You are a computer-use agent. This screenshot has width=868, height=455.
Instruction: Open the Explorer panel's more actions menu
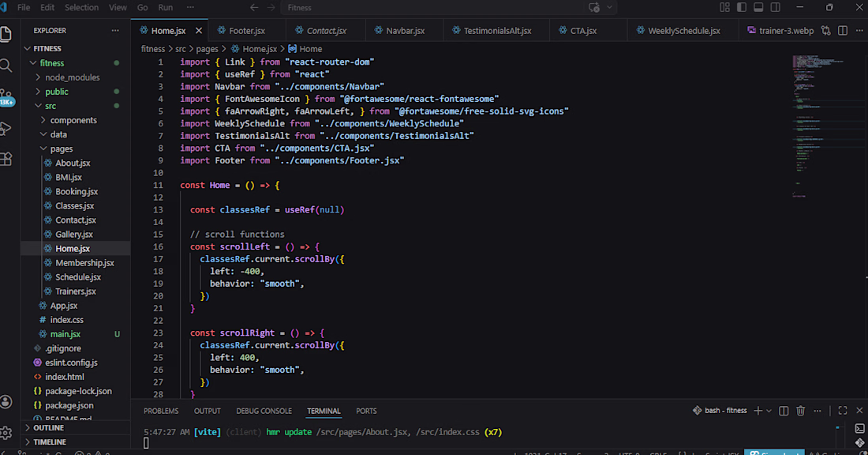pyautogui.click(x=115, y=31)
